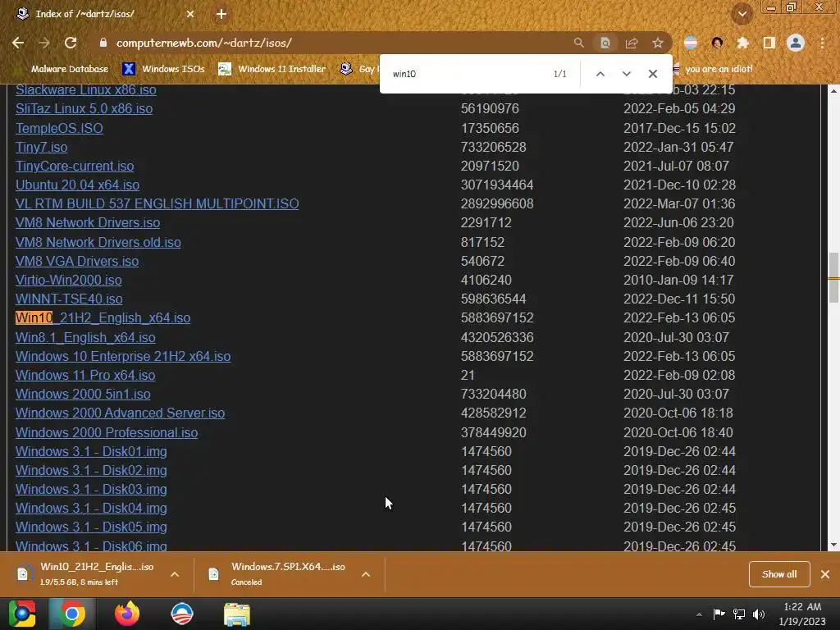840x630 pixels.
Task: Download Windows 3.1 - Disk05.img
Action: (91, 527)
